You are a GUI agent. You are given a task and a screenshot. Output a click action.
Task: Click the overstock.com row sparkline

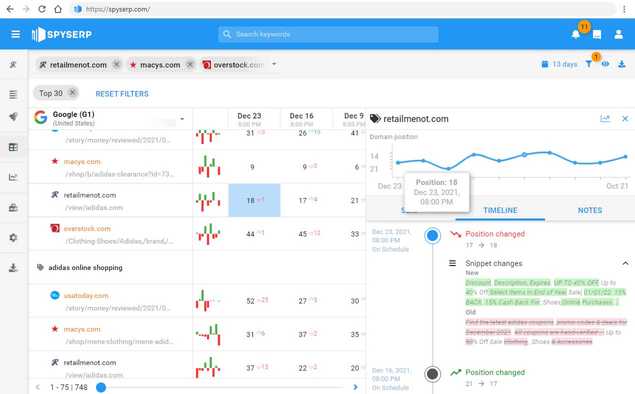coord(209,234)
